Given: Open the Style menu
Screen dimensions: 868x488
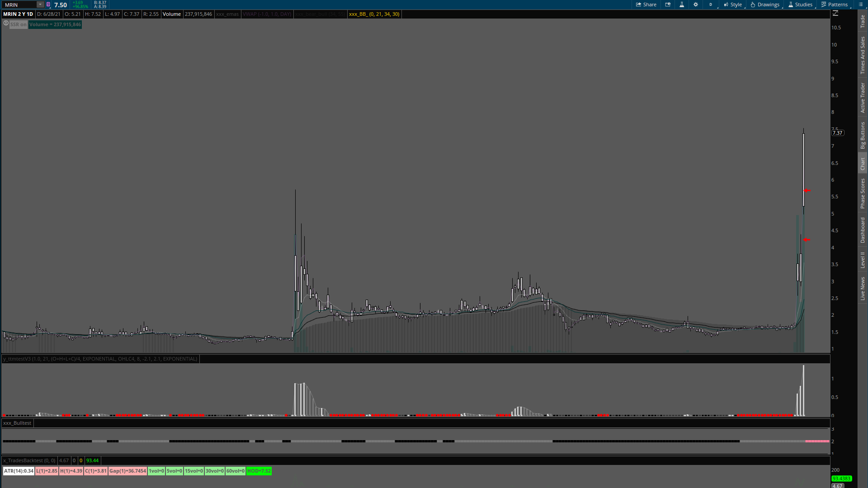Looking at the screenshot, I should pos(733,5).
